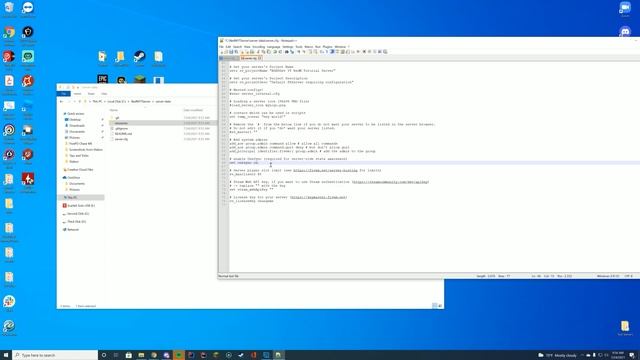Open OneDrive in Explorer sidebar

[x=74, y=178]
